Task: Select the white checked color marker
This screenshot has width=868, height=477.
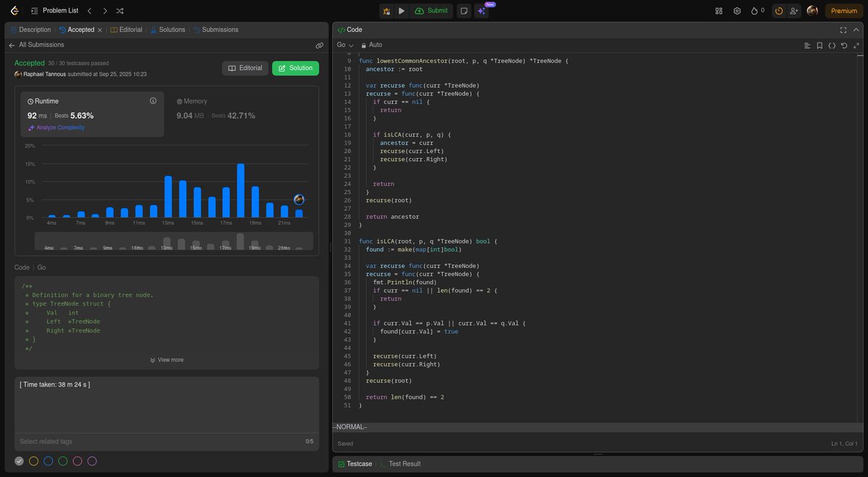Action: tap(19, 461)
